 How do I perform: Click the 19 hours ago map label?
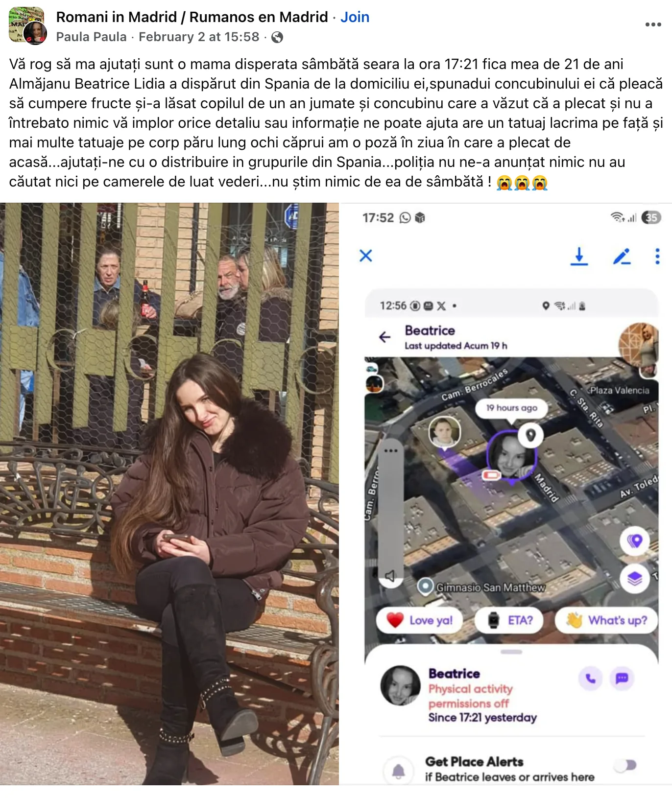click(511, 408)
